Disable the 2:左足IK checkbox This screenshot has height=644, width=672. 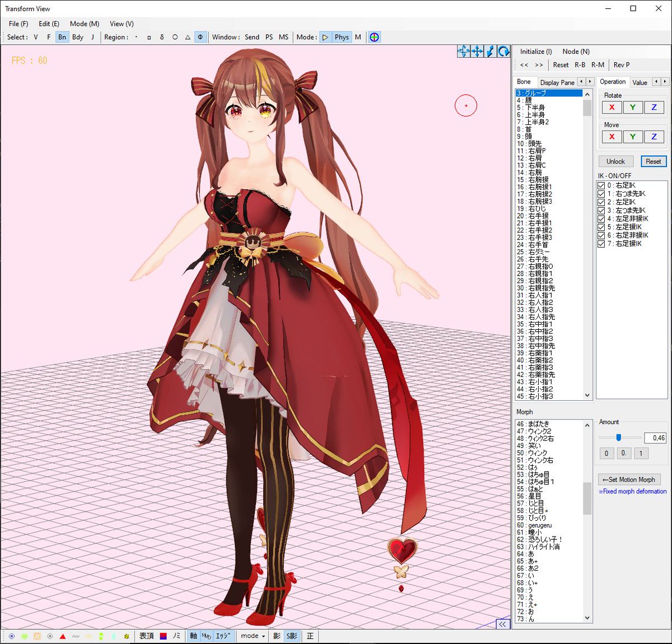point(602,202)
